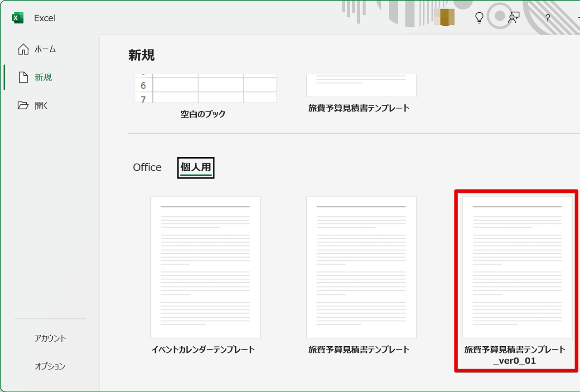This screenshot has height=392, width=580.
Task: Select the highlighted _ver0_01 template thumbnail
Action: [517, 267]
